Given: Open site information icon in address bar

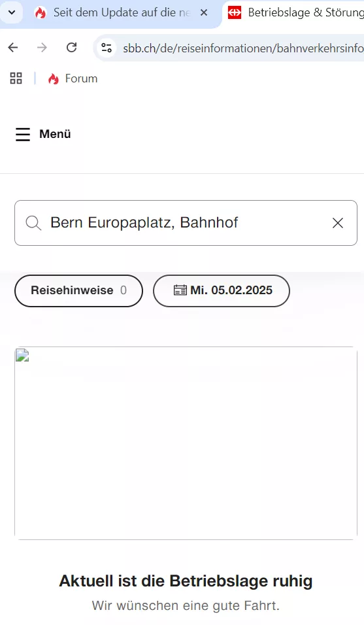Looking at the screenshot, I should [107, 48].
